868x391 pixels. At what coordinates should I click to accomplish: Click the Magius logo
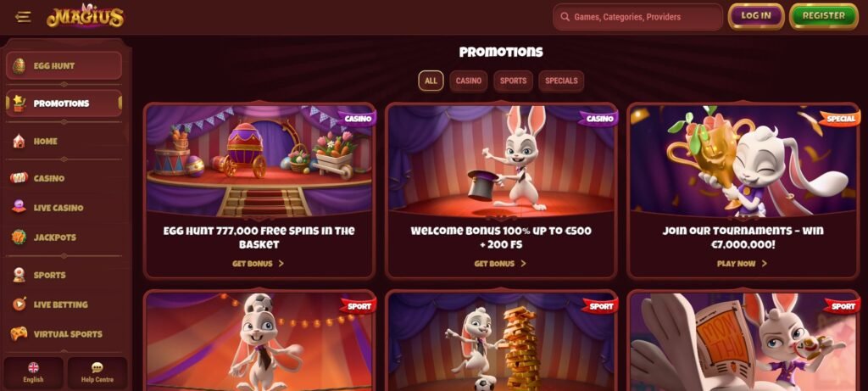86,16
